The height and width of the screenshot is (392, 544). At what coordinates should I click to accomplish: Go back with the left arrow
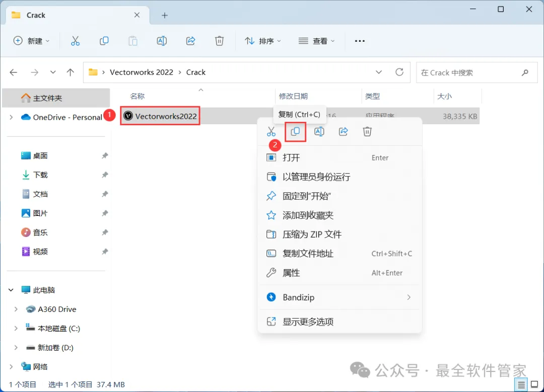click(14, 72)
